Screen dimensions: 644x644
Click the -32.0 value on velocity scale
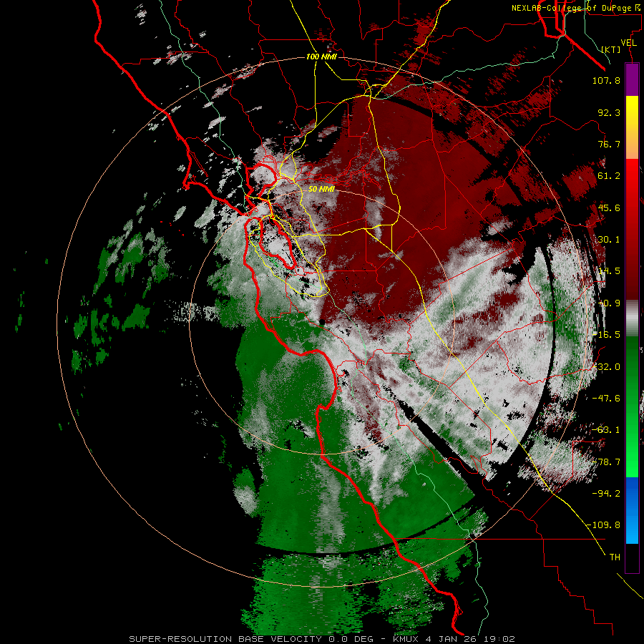click(x=606, y=367)
